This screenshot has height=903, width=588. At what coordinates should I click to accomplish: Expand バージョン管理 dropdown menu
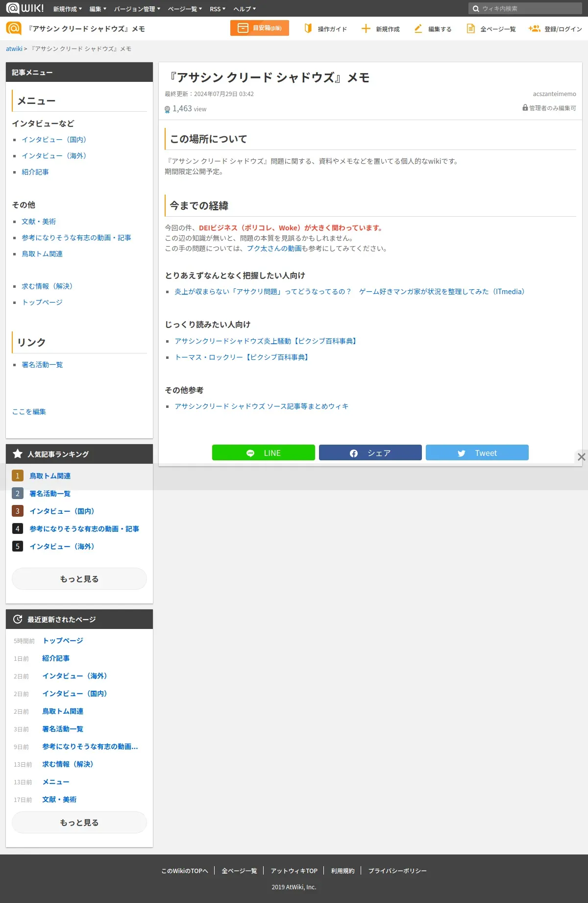click(137, 9)
